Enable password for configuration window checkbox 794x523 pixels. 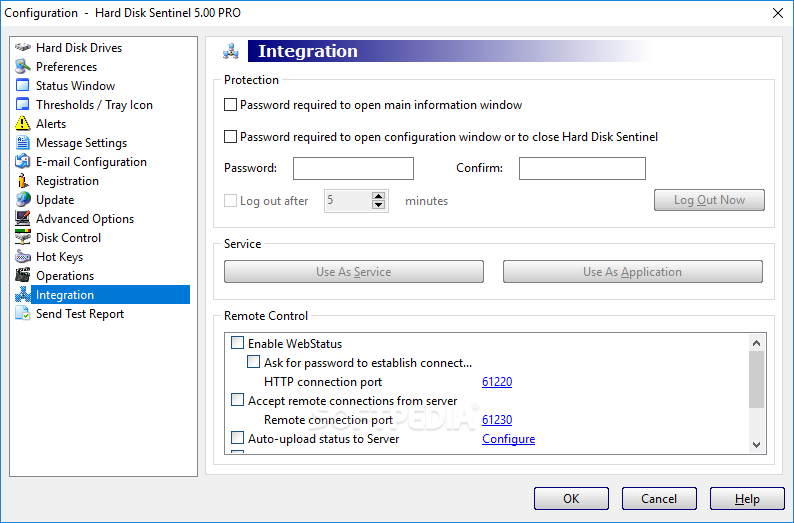click(x=230, y=137)
